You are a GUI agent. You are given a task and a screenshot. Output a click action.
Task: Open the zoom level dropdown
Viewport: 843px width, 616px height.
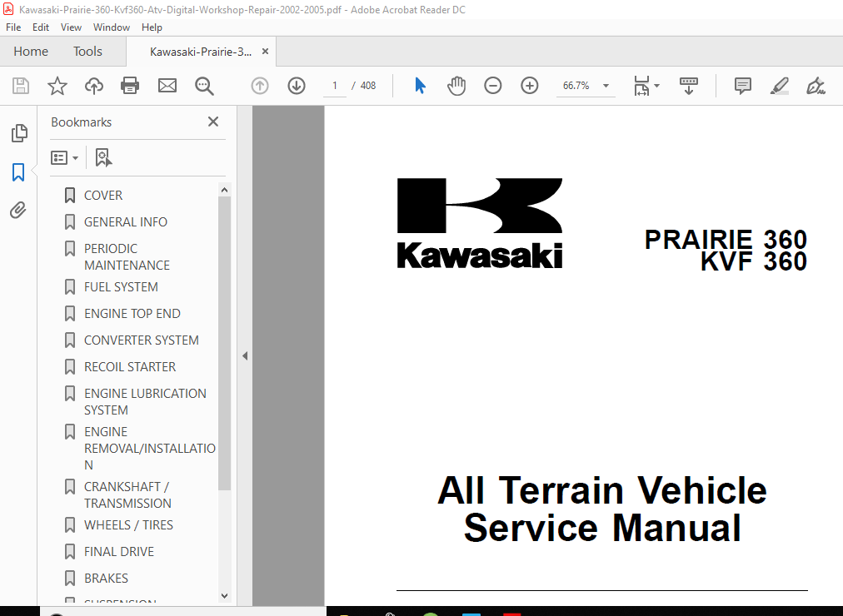click(x=606, y=86)
